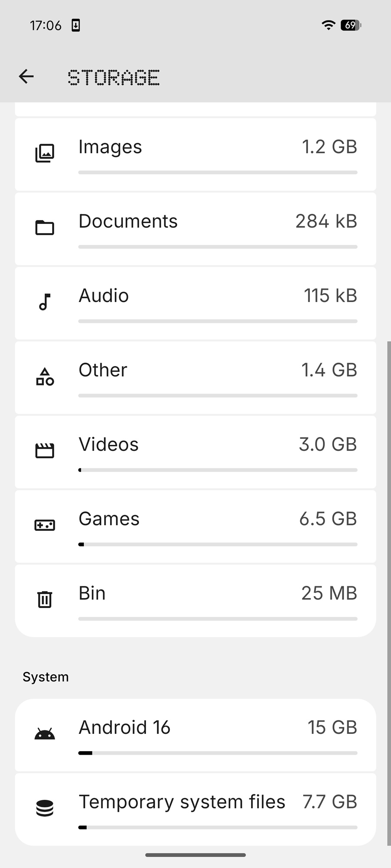Screen dimensions: 391x868
Task: Tap the Documents folder icon
Action: (45, 227)
